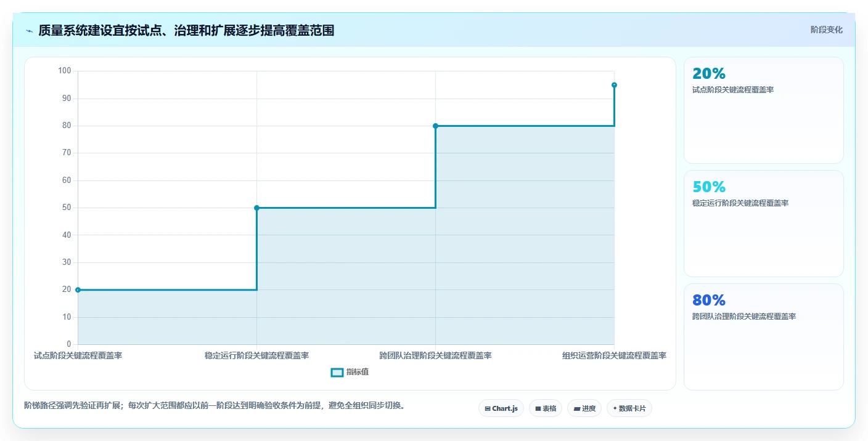
Task: Click the 80% card value
Action: pos(709,301)
